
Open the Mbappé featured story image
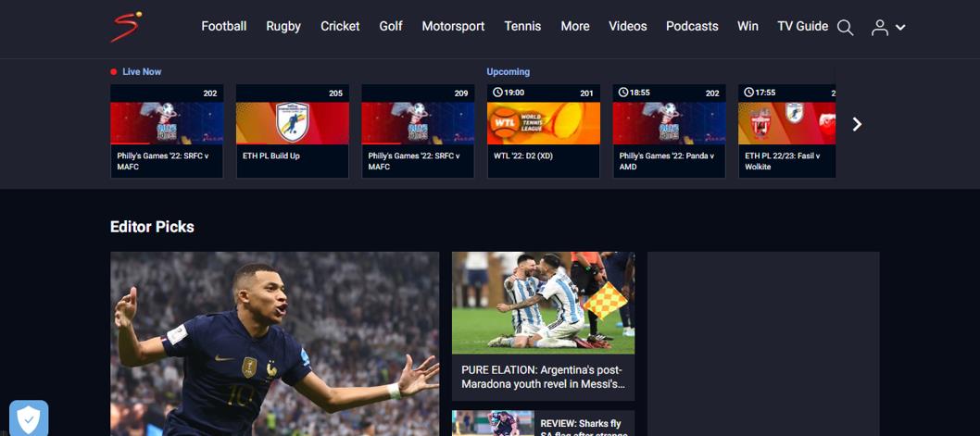274,343
